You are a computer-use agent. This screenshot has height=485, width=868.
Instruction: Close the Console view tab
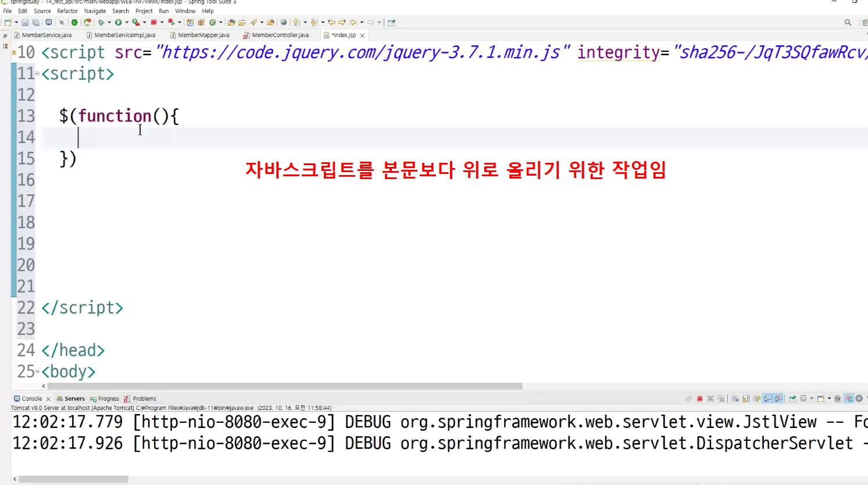click(x=48, y=399)
